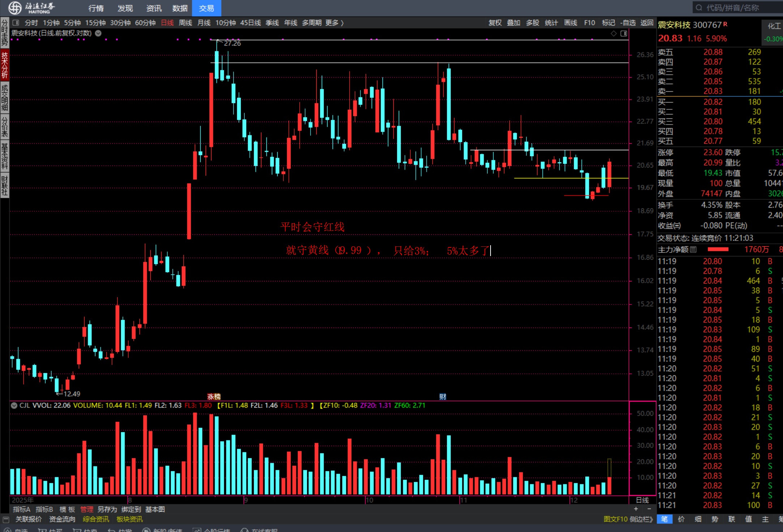Image resolution: width=783 pixels, height=532 pixels.
Task: Click search magnifier icon in code box
Action: coord(699,8)
